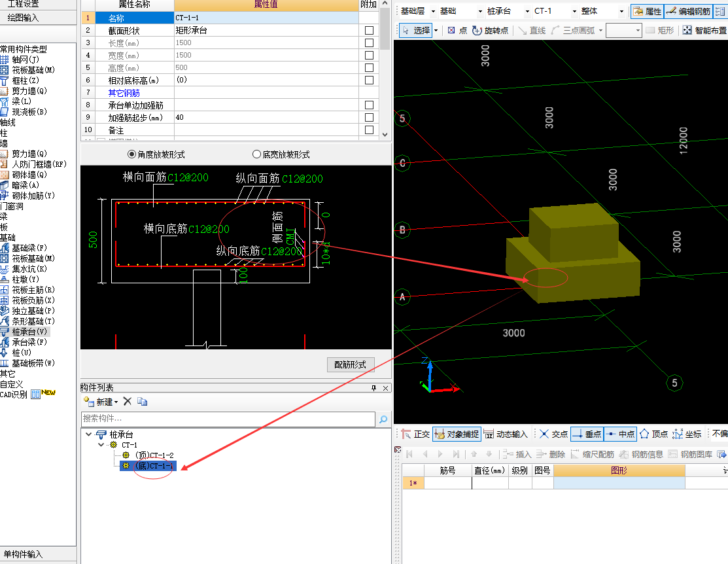The image size is (728, 564).
Task: Click the component search magnifier icon
Action: 383,419
